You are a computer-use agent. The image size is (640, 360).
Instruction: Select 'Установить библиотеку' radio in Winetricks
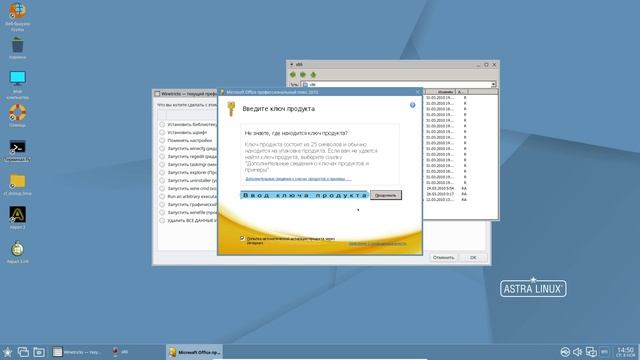point(162,124)
